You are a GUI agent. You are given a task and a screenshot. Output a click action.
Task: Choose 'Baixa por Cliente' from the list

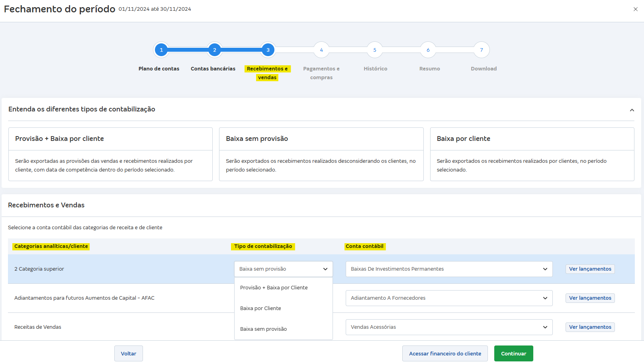coord(260,308)
